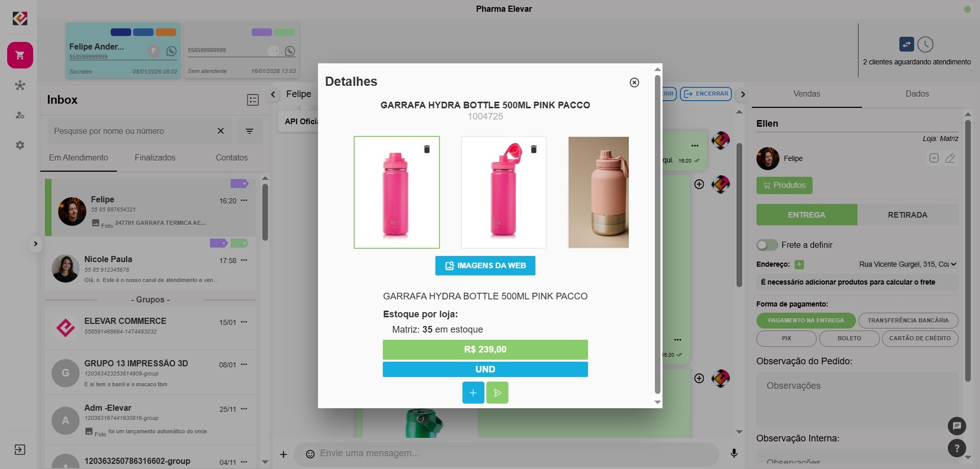
Task: Open options menu for Felipe conversation
Action: tap(244, 200)
